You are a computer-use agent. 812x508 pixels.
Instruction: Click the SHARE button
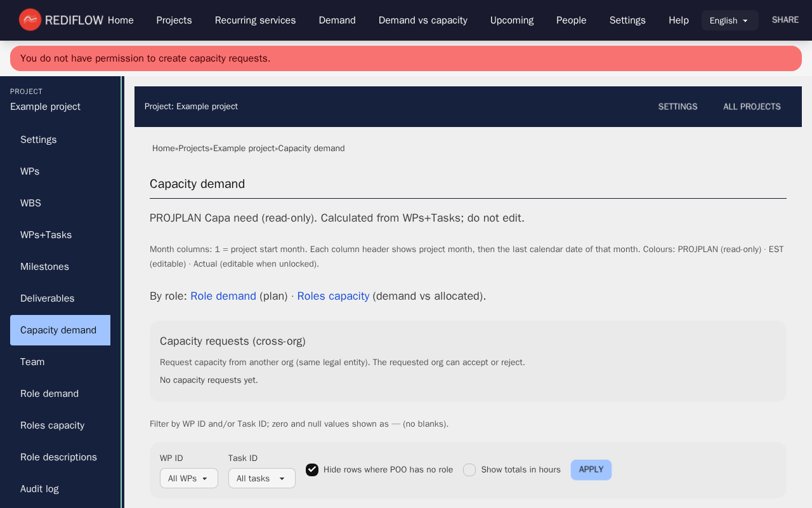tap(785, 20)
